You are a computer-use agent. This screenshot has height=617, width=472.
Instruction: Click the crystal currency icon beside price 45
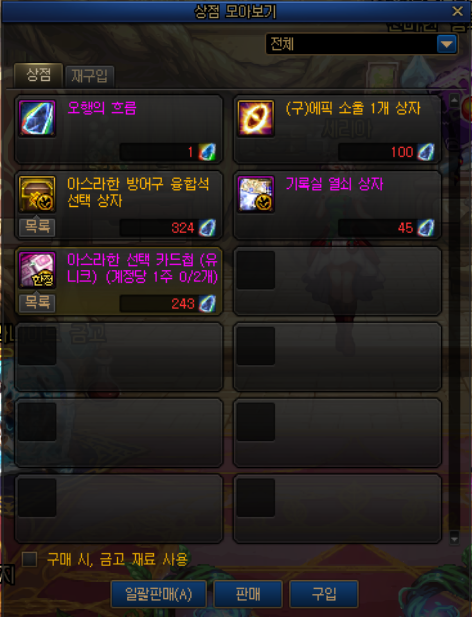click(426, 228)
